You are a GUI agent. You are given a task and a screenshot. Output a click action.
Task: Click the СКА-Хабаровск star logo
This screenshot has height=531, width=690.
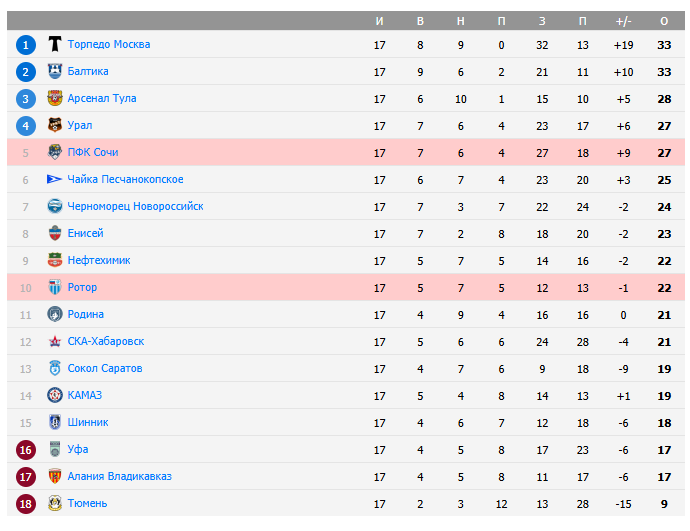click(55, 341)
